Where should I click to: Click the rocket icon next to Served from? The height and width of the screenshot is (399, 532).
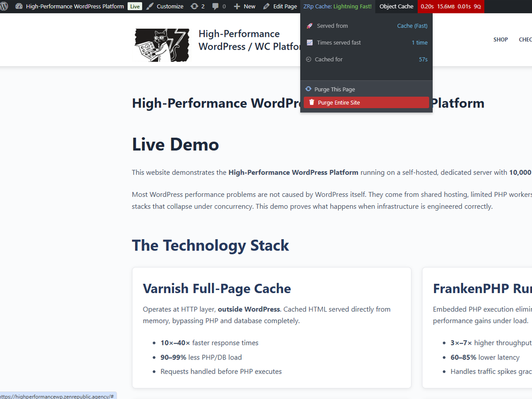(309, 26)
